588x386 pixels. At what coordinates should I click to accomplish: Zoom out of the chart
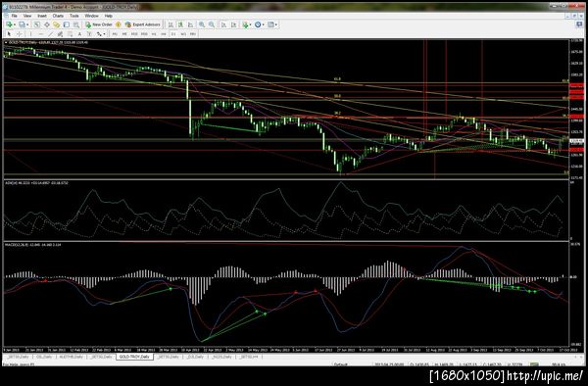[x=212, y=24]
